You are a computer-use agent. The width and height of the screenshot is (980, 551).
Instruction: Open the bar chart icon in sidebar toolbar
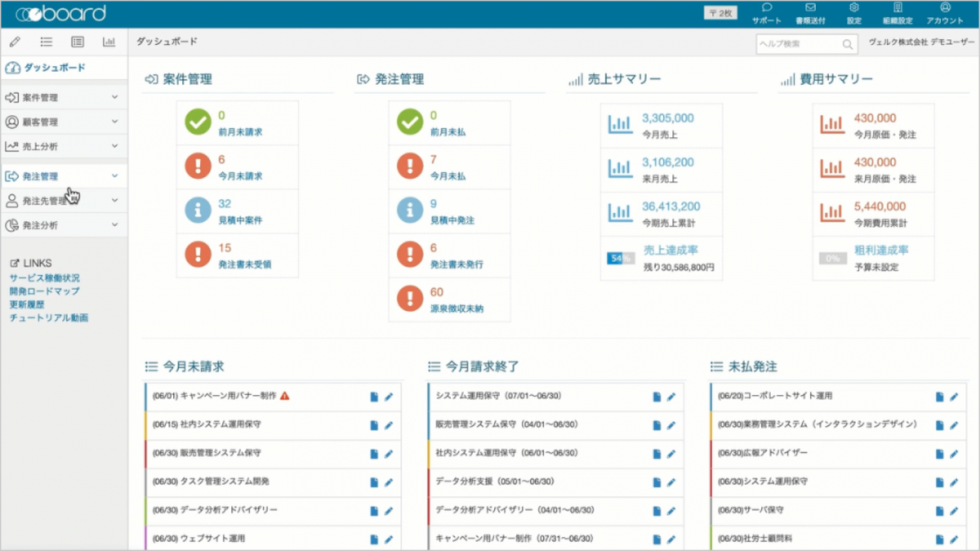point(109,42)
